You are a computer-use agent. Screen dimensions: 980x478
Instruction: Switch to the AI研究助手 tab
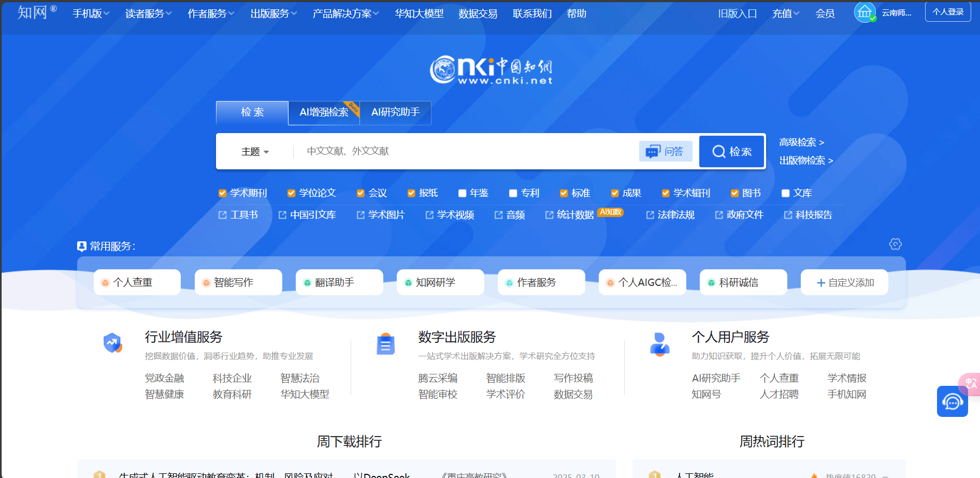click(x=395, y=112)
